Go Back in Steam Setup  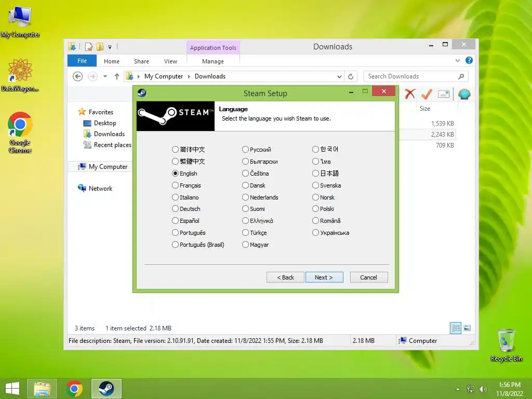pos(285,277)
